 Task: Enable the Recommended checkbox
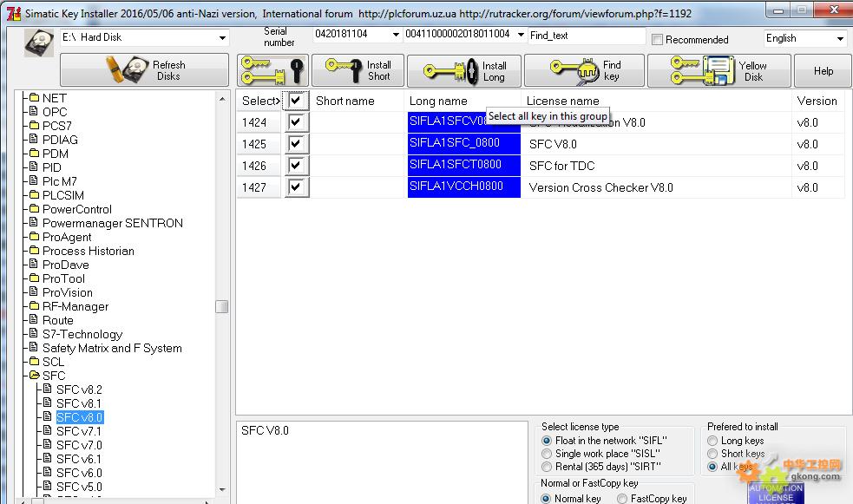(657, 40)
